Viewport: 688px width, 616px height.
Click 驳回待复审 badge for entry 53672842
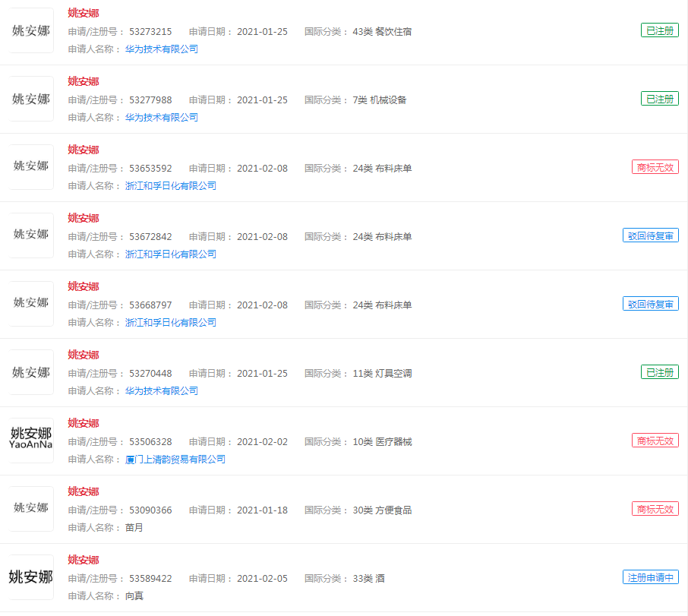[x=651, y=235]
